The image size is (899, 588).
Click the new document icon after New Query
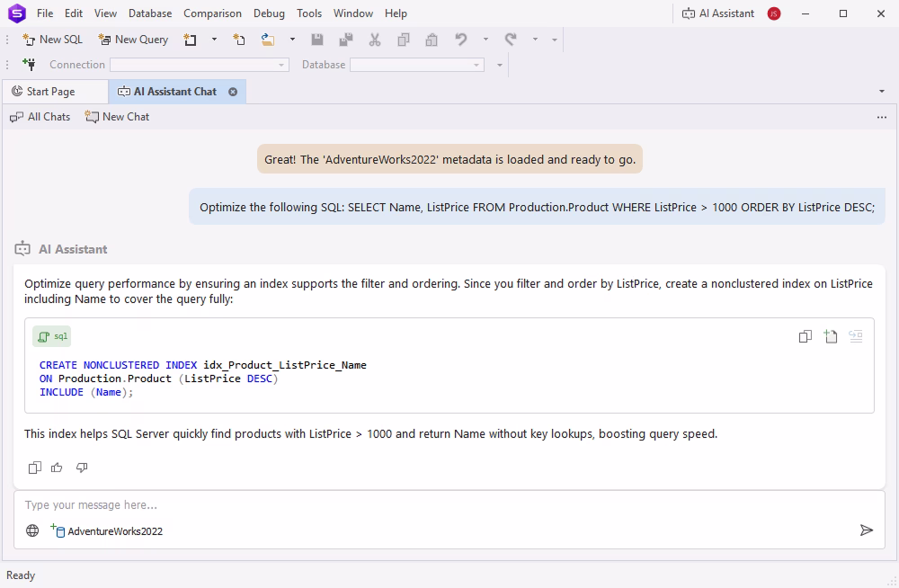point(190,40)
